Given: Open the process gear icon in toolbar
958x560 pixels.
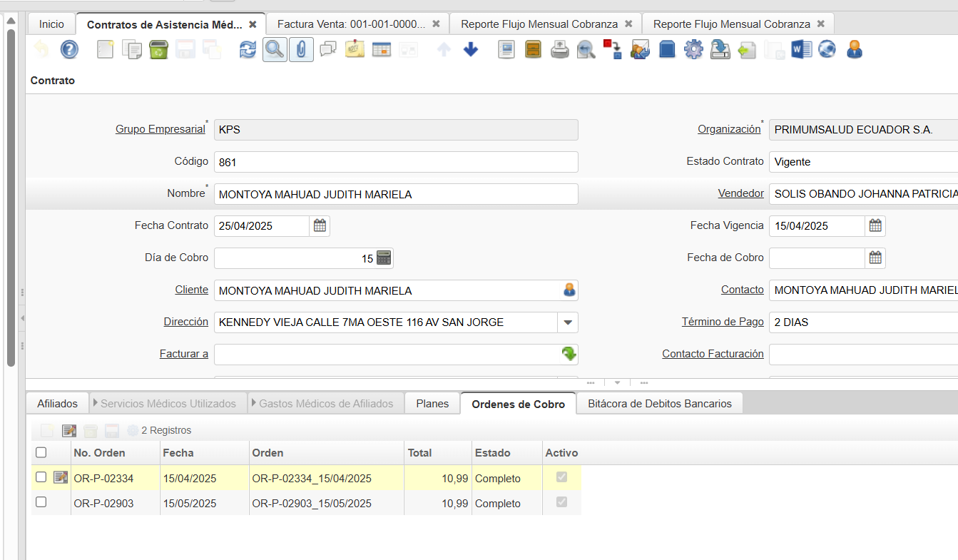Looking at the screenshot, I should tap(693, 49).
